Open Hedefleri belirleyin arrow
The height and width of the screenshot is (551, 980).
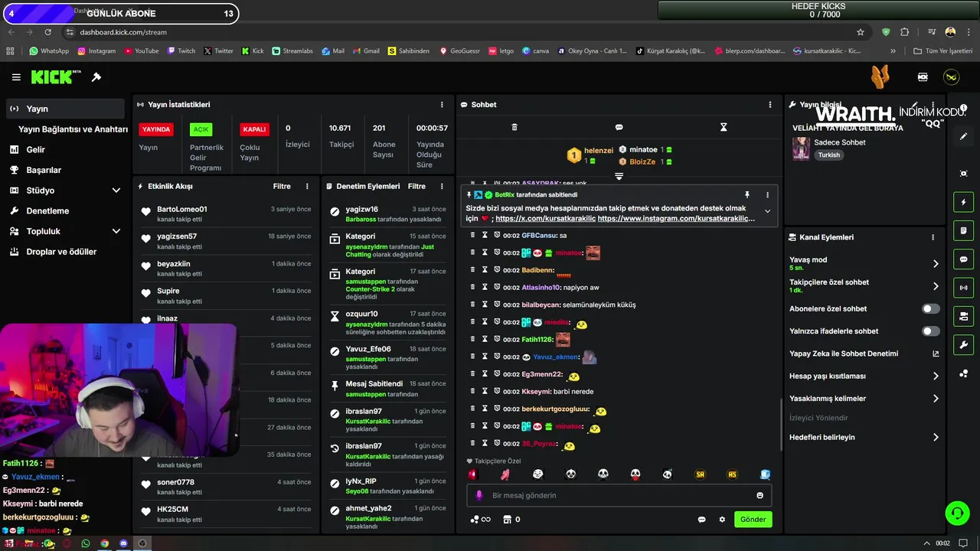tap(936, 438)
